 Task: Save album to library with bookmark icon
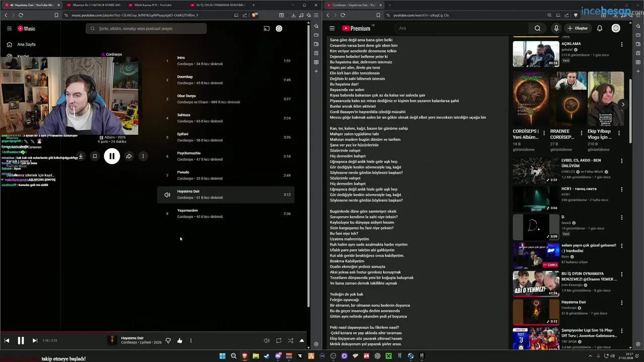pos(95,156)
